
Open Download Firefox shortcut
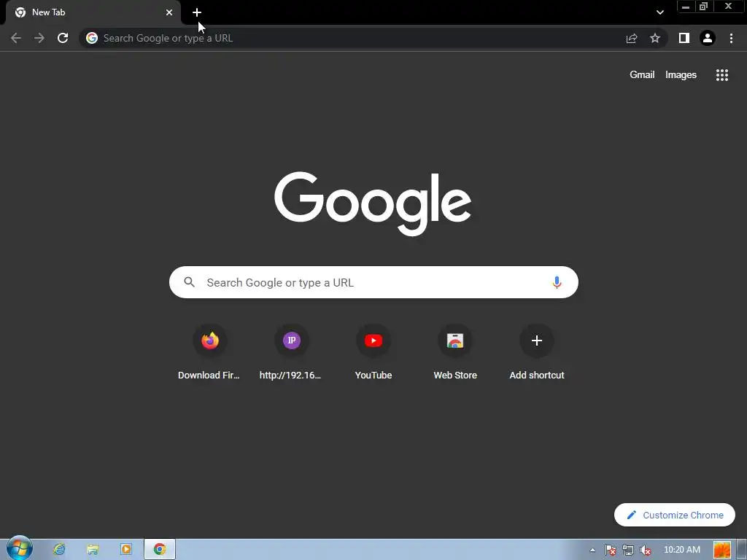click(x=209, y=352)
